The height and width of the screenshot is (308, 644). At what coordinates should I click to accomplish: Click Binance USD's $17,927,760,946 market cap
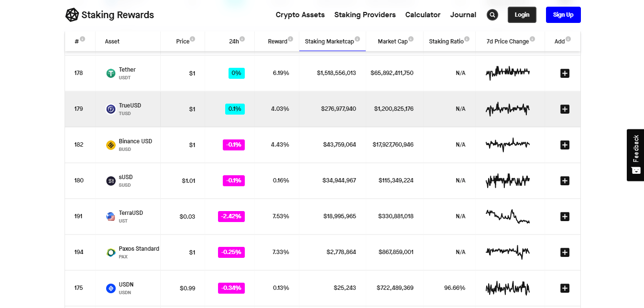click(393, 145)
